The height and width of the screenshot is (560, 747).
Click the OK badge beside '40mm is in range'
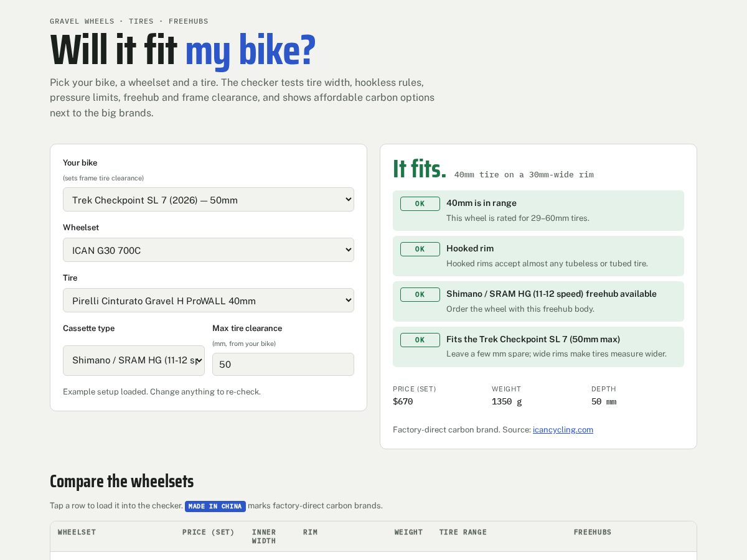coord(420,203)
